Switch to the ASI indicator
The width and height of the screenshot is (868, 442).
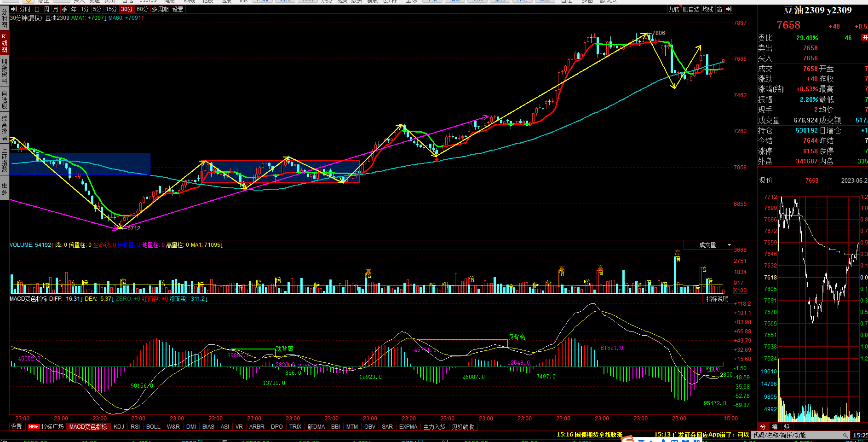point(225,427)
